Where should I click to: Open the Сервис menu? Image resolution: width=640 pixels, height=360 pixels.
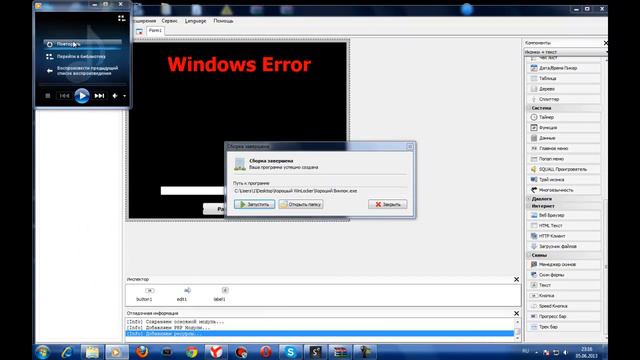(x=169, y=21)
